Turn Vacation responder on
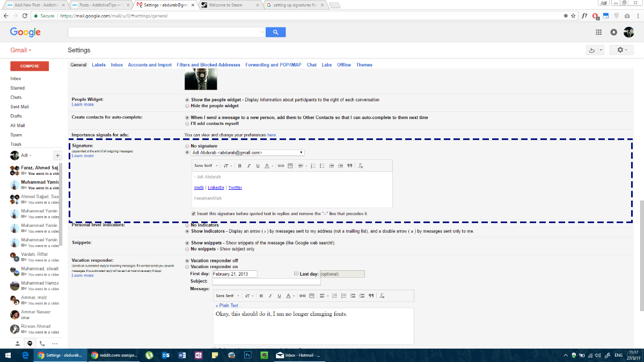This screenshot has height=362, width=644. [187, 267]
